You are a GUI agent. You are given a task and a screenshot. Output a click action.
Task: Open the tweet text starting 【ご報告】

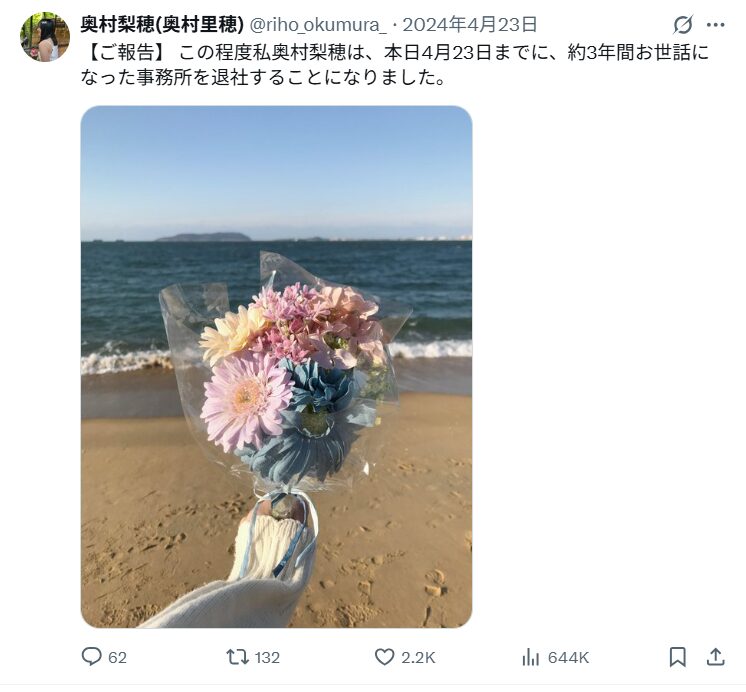click(x=395, y=65)
